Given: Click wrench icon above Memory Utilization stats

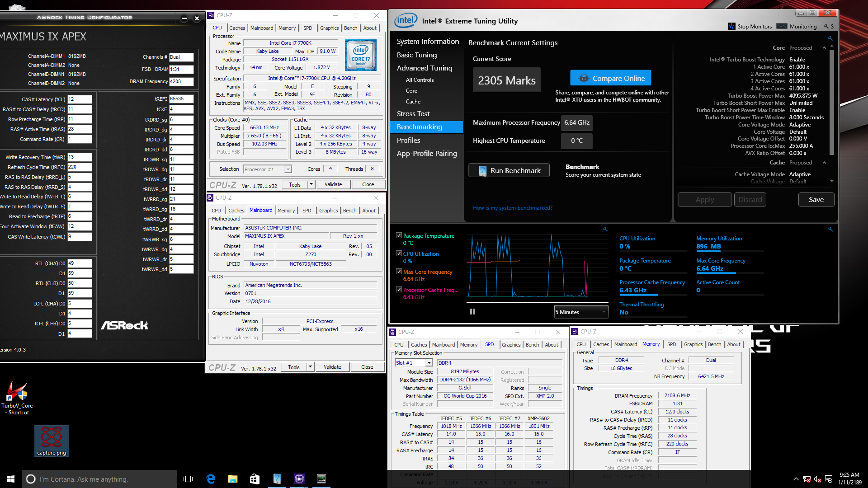Looking at the screenshot, I should (830, 229).
